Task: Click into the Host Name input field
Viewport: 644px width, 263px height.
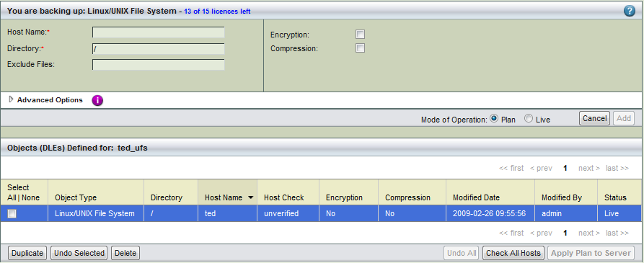Action: (x=158, y=32)
